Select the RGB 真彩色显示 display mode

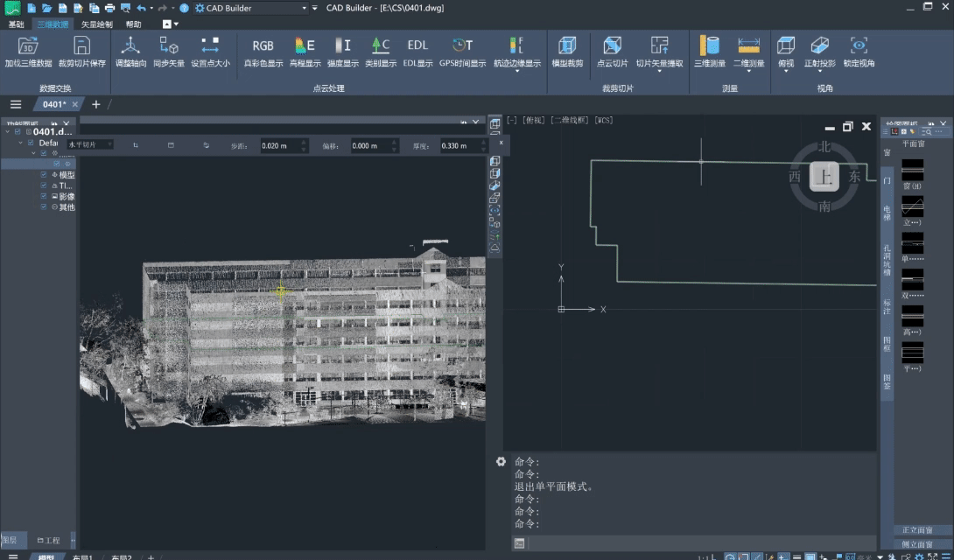(263, 46)
